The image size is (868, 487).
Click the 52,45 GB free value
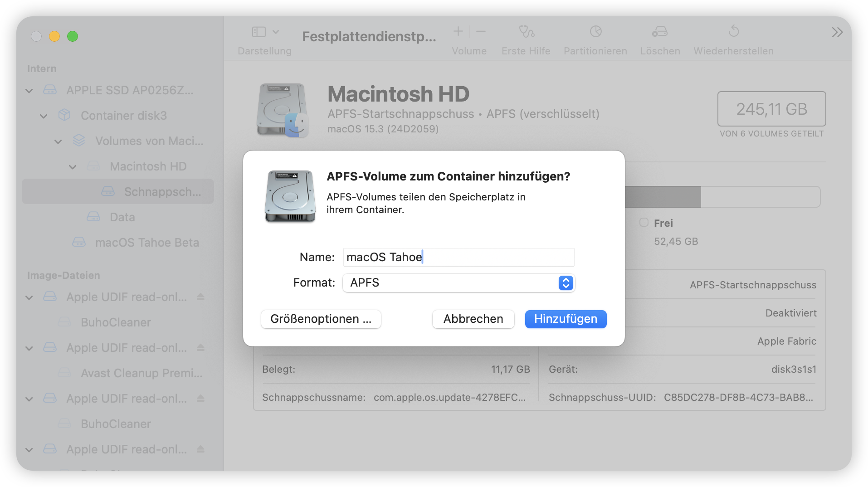[676, 241]
